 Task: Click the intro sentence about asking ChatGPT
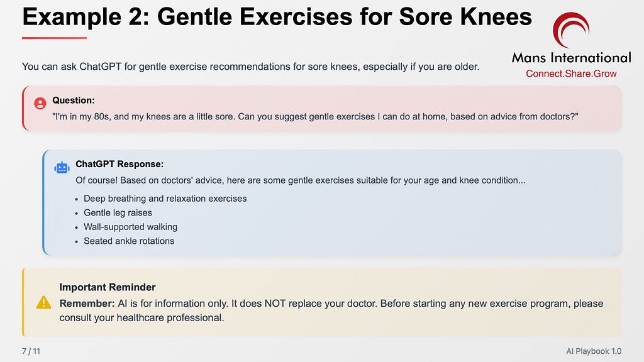(x=250, y=67)
